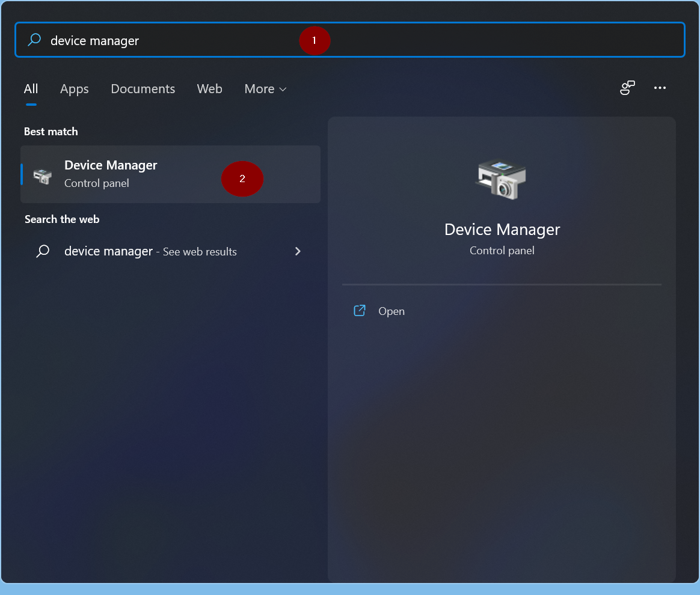Viewport: 700px width, 595px height.
Task: Click the large Device Manager preview icon
Action: tap(502, 180)
